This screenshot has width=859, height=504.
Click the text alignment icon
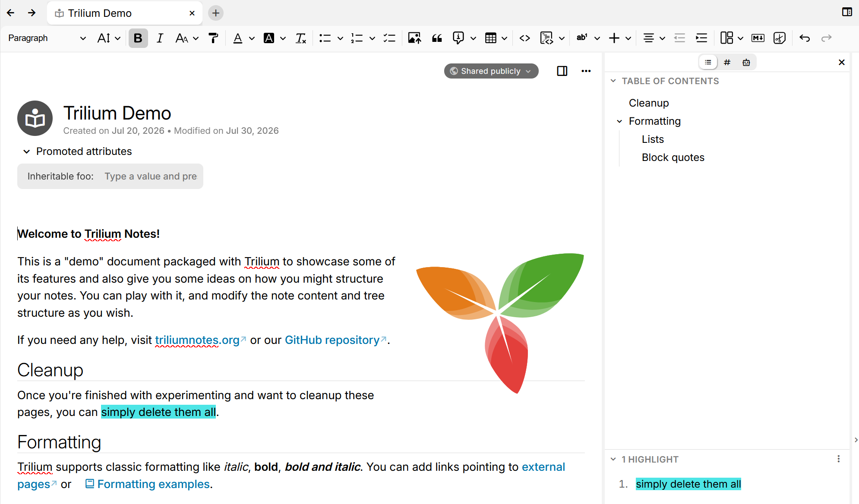click(x=648, y=38)
